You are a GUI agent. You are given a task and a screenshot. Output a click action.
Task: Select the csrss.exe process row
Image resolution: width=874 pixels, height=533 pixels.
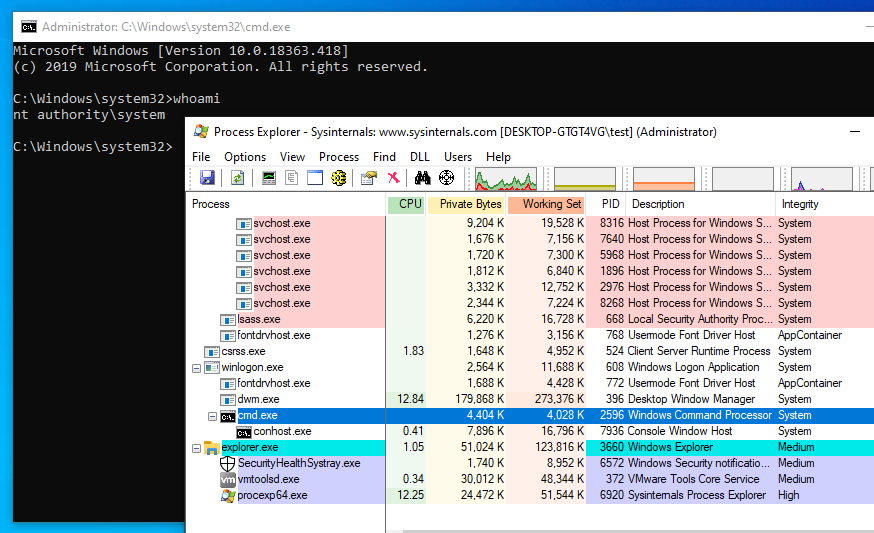[x=530, y=351]
